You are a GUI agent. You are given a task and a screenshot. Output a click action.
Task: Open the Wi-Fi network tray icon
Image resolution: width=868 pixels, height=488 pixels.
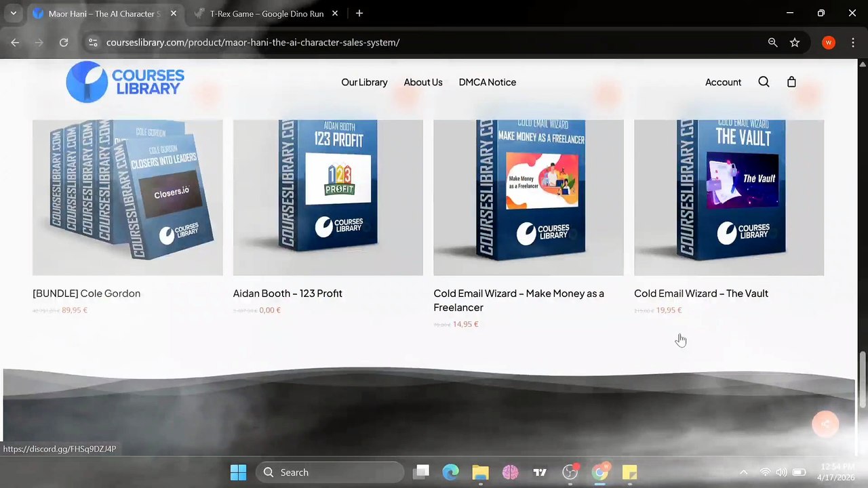point(765,472)
